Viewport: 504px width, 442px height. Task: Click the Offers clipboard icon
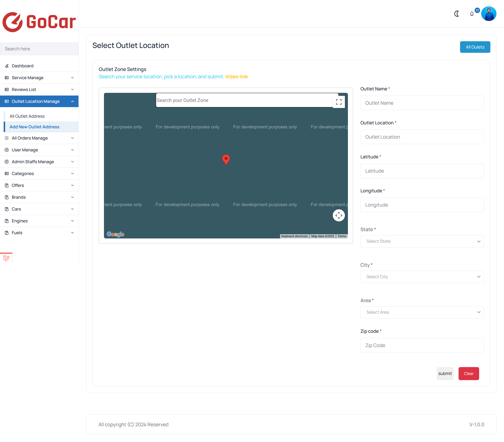click(x=7, y=186)
